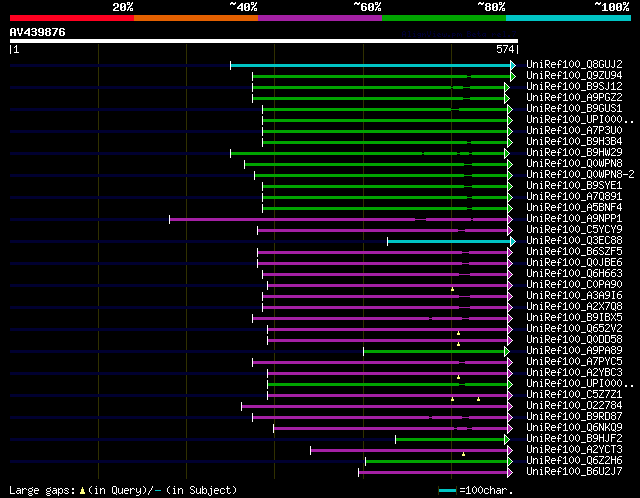This screenshot has height=498, width=640.
Task: Select the UniRef100_A9NPP1 label
Action: click(x=574, y=219)
